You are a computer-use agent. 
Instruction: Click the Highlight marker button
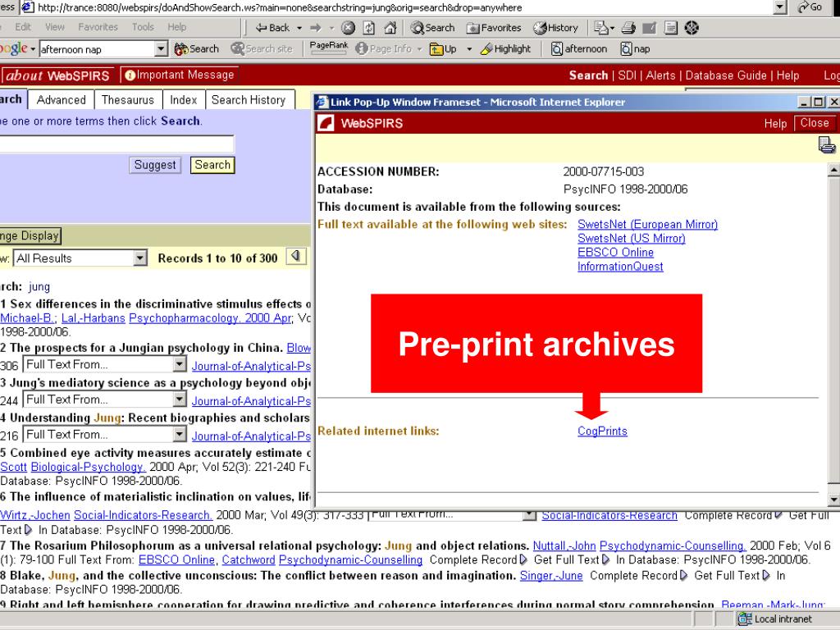click(505, 48)
